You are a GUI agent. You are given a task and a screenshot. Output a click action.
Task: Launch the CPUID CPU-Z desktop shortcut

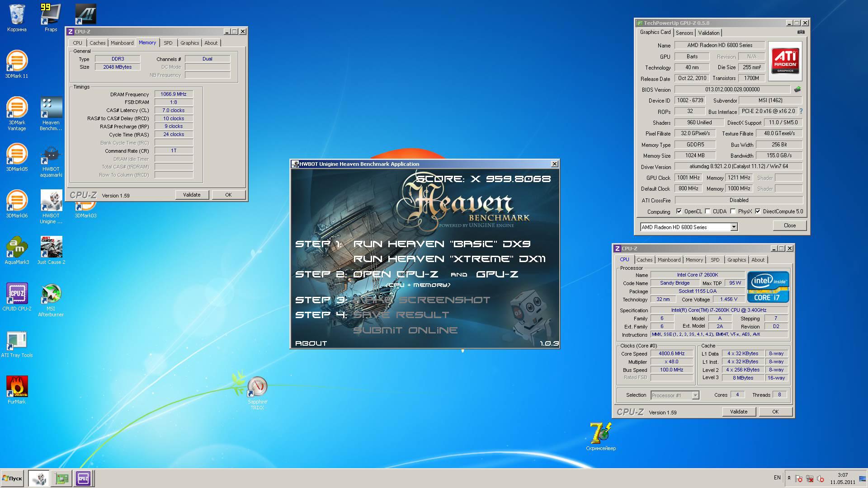click(x=17, y=297)
